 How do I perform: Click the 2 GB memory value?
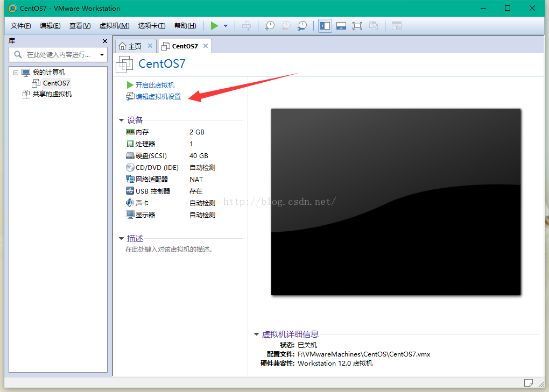click(197, 132)
